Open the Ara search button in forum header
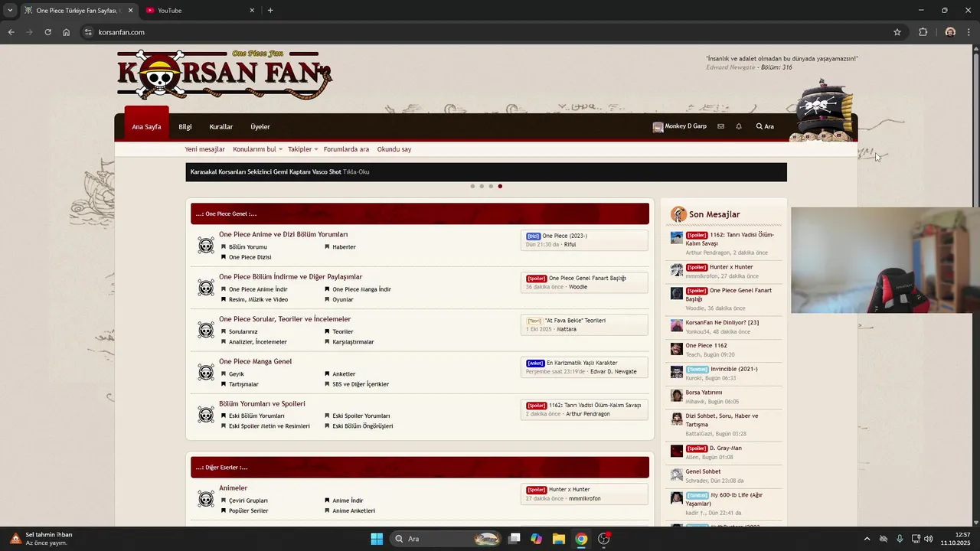The width and height of the screenshot is (980, 551). tap(765, 126)
